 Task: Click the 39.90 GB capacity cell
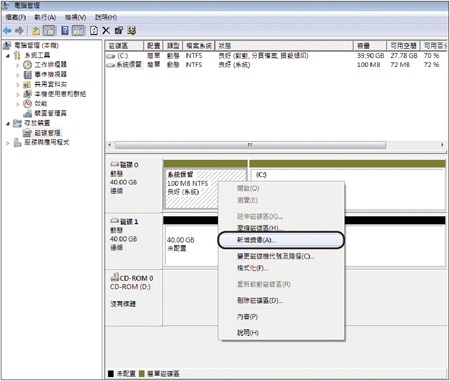[x=370, y=56]
